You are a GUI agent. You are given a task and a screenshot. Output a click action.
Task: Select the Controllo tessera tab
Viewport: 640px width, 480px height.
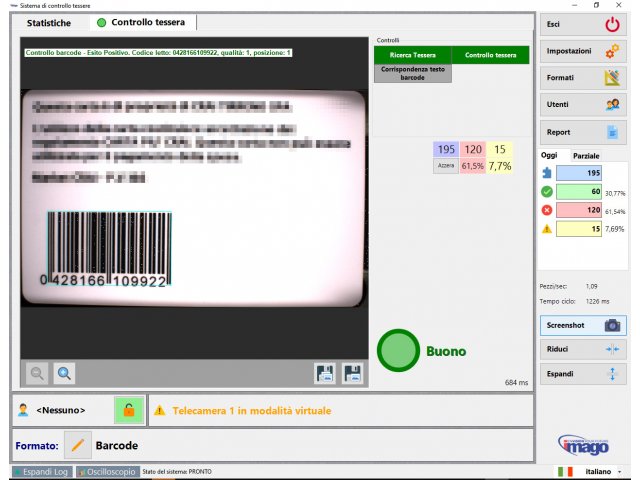coord(143,22)
